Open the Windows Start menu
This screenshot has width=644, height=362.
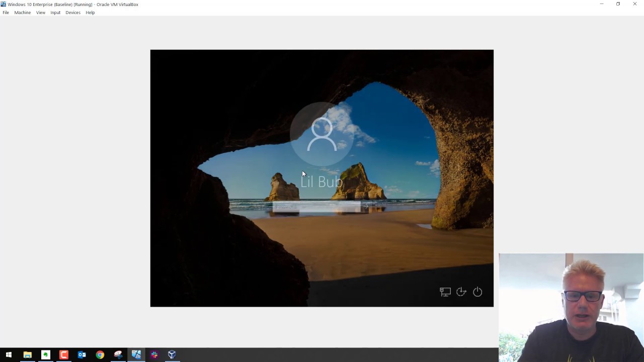9,355
